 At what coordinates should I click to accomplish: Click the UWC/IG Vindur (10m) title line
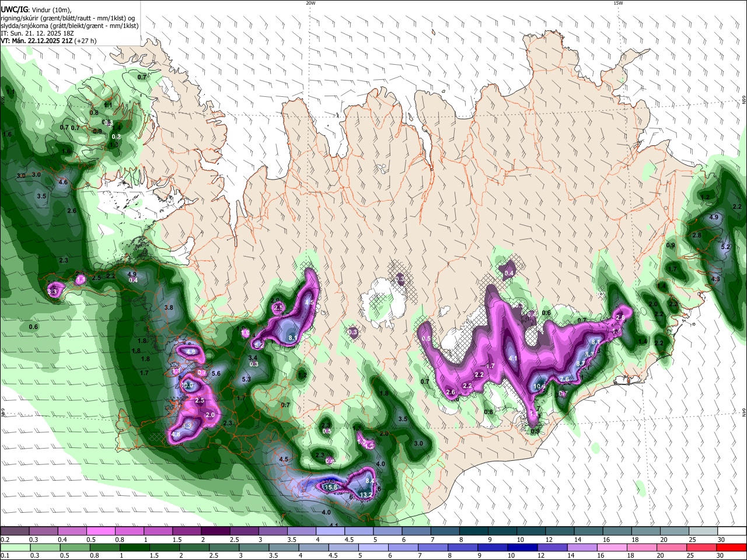[x=36, y=9]
